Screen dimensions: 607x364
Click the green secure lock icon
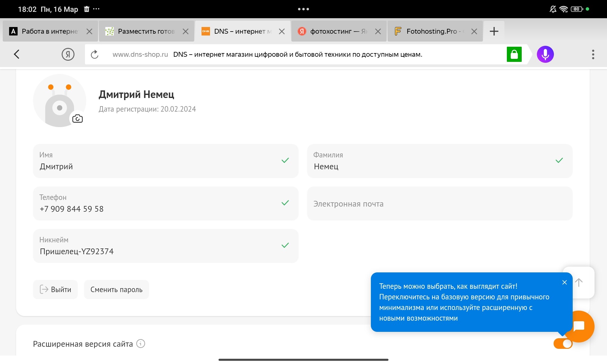[514, 54]
